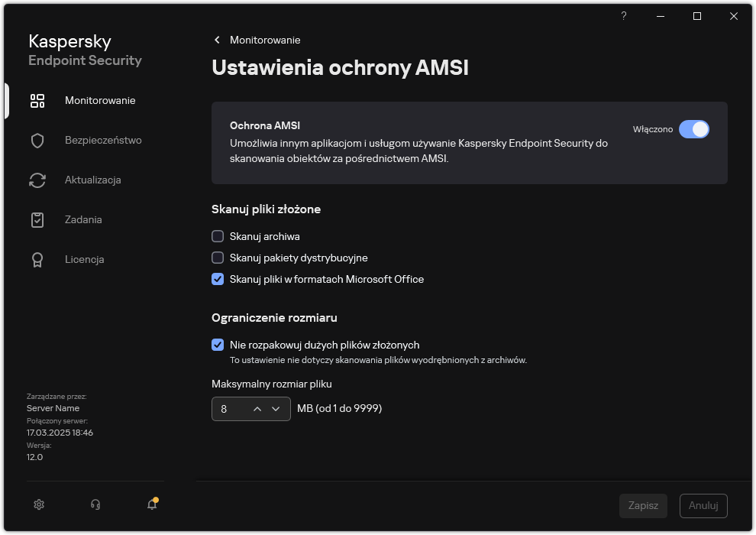Click the Aktualizacja refresh arrows icon

coord(37,180)
